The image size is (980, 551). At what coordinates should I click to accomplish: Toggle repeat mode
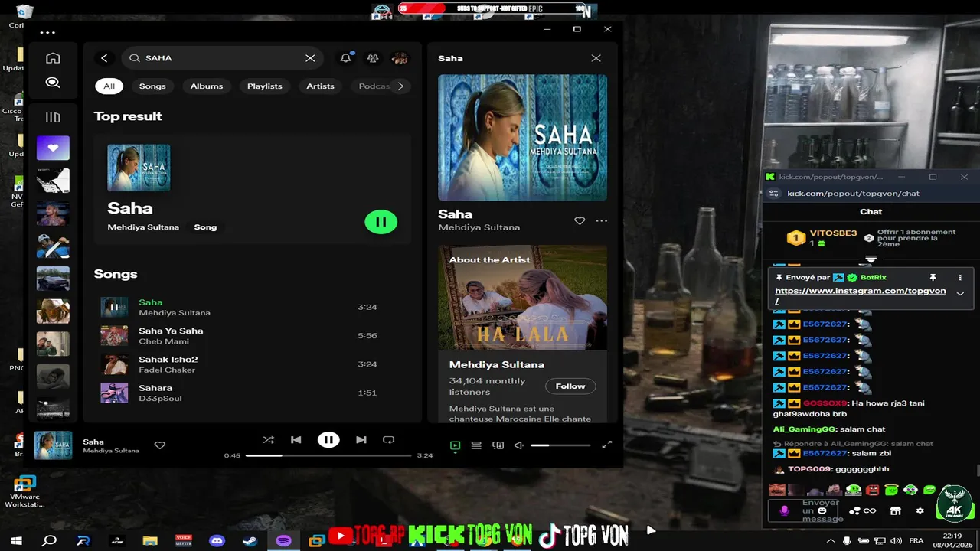388,440
